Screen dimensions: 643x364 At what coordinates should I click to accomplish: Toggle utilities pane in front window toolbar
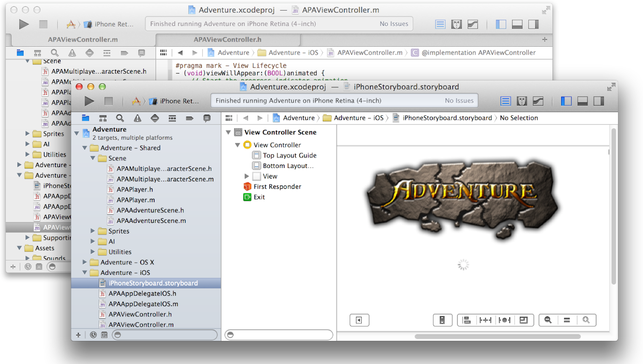[x=599, y=101]
